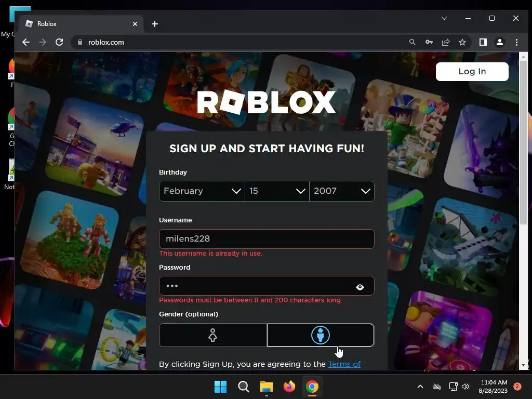Click the password length error message
This screenshot has height=399, width=532.
pos(250,300)
